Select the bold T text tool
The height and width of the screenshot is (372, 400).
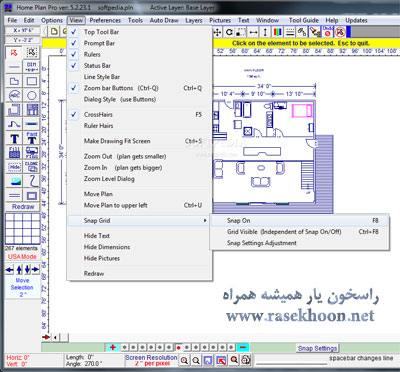14,138
